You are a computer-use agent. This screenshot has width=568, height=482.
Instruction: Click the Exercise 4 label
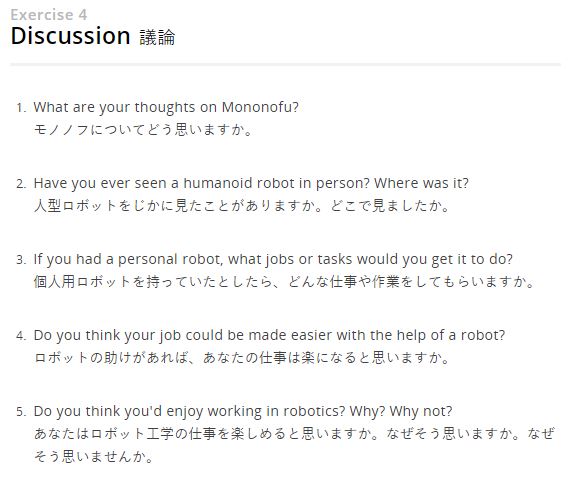pyautogui.click(x=49, y=15)
